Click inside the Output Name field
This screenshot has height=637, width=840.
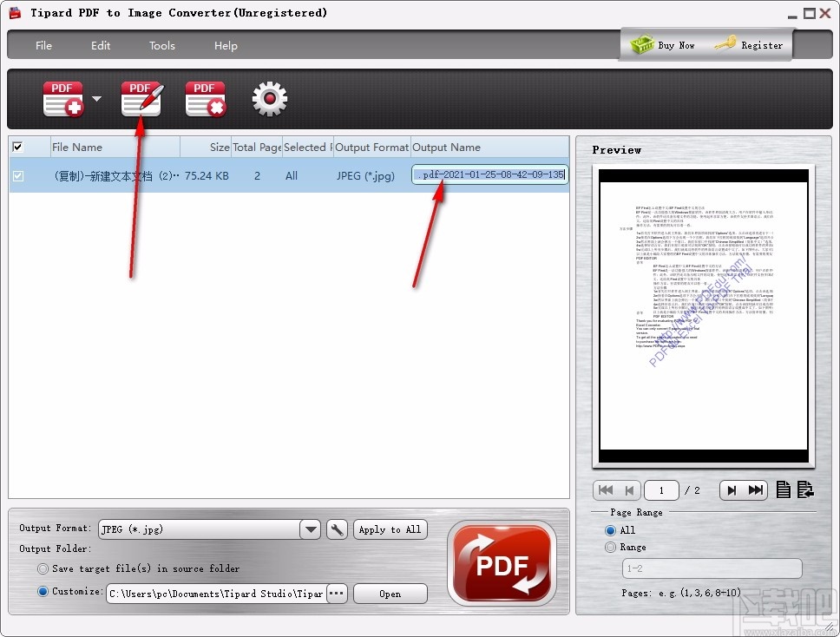tap(489, 175)
